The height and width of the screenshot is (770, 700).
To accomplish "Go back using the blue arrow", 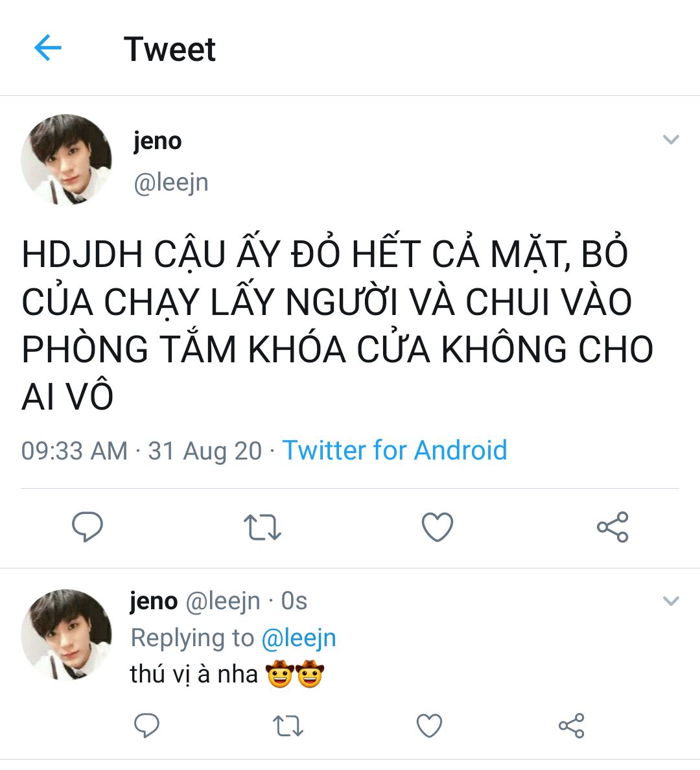I will pyautogui.click(x=48, y=47).
